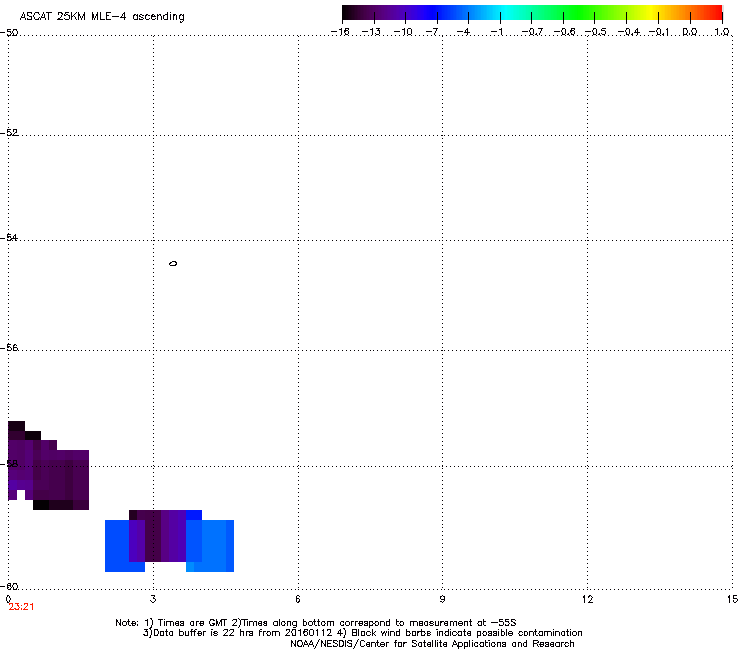Click the '-13' color bar scale label
The image size is (740, 650).
(x=371, y=32)
